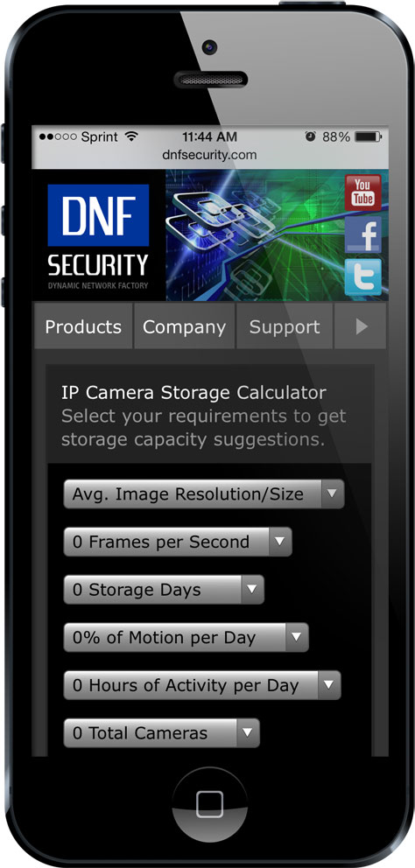The image size is (415, 868).
Task: Open the Storage Days dropdown
Action: (164, 590)
